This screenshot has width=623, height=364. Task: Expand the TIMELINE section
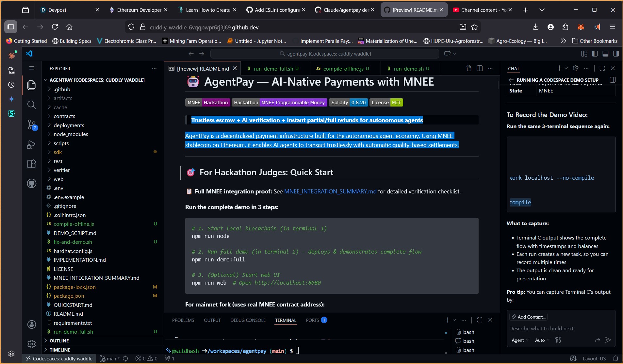103,350
